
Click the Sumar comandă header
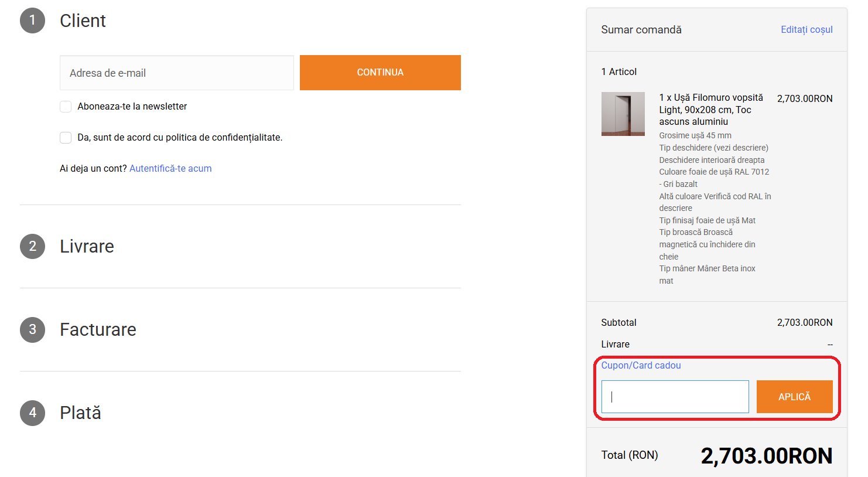click(x=641, y=30)
